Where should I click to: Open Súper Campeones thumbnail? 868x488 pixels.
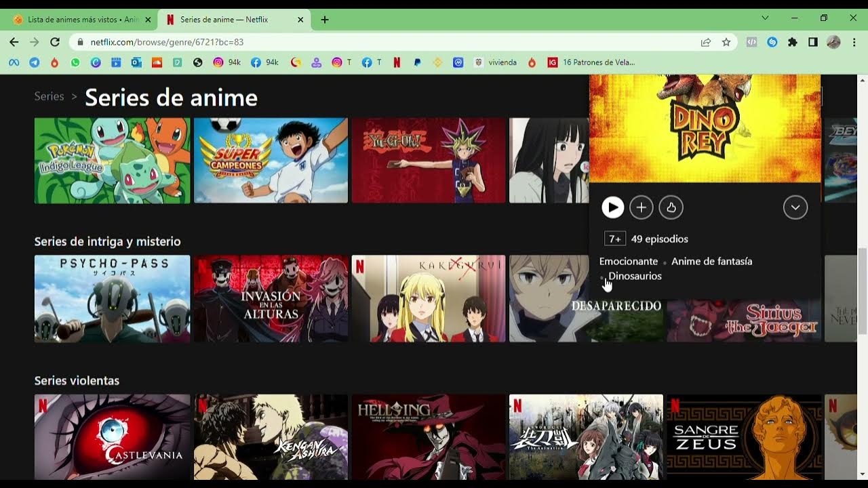(x=271, y=161)
